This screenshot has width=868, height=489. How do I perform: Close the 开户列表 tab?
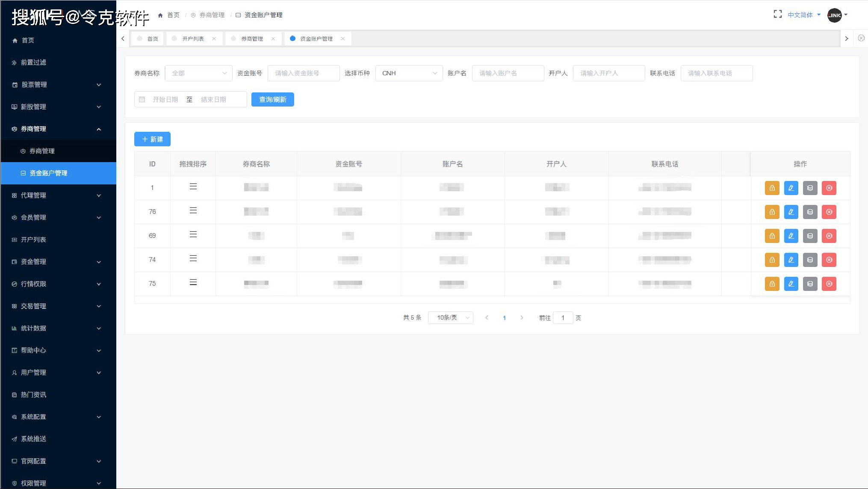pos(214,39)
